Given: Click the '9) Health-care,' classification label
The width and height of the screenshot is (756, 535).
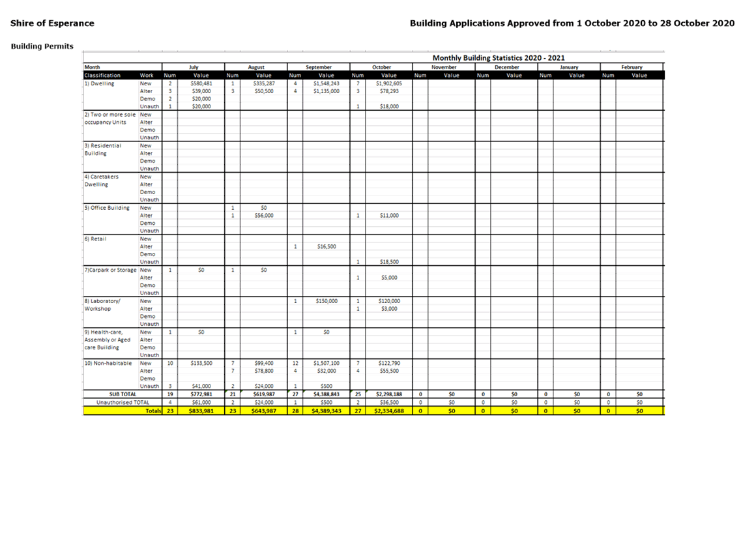Looking at the screenshot, I should point(104,332).
